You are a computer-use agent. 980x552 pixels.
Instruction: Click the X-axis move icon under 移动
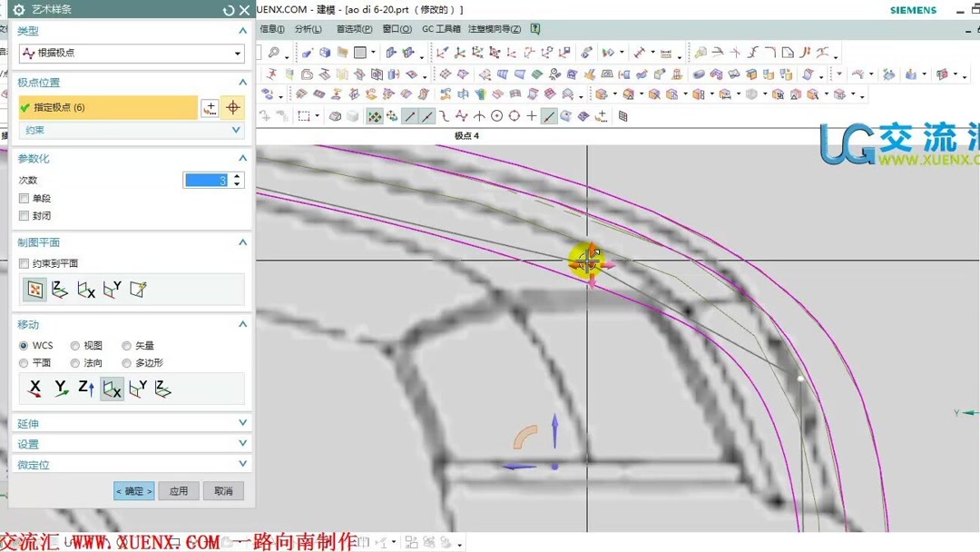[x=35, y=387]
